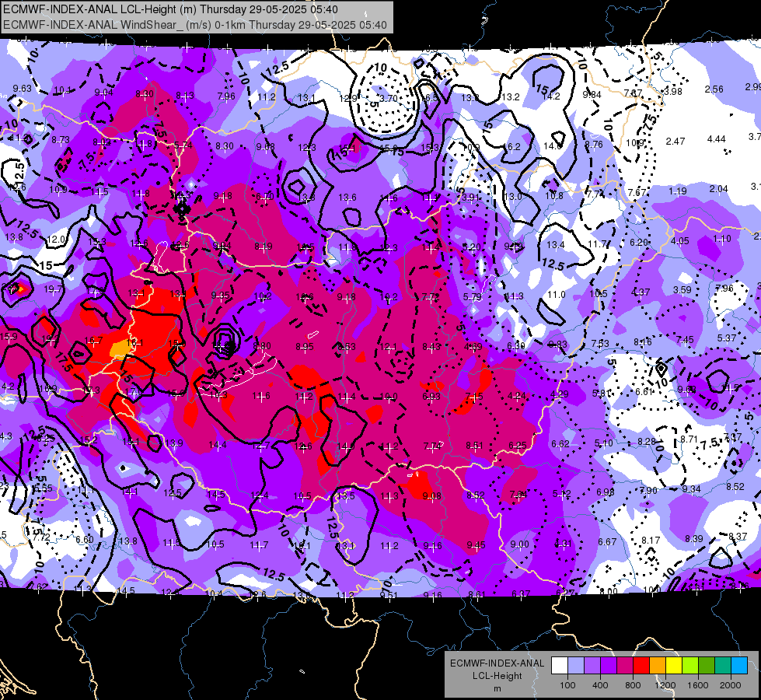
Task: Click the LCL-Height label in the legend box
Action: coord(497,676)
